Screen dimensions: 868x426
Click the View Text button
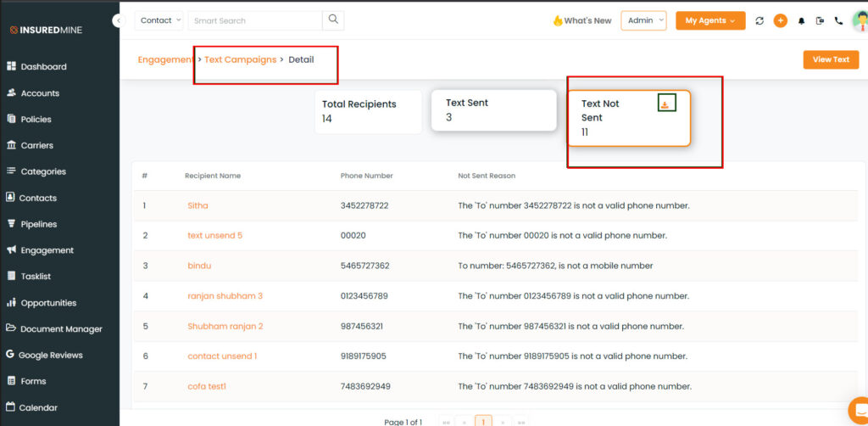(x=831, y=59)
